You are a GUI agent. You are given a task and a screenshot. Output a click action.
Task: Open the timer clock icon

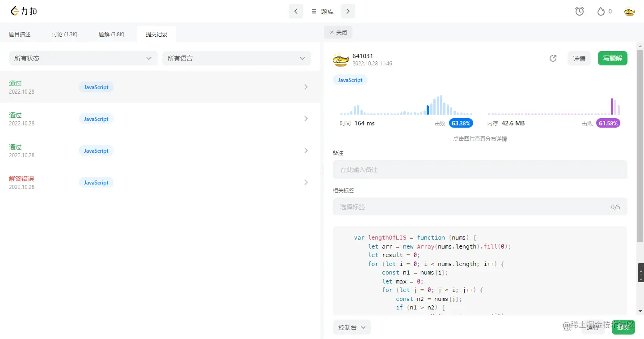click(580, 11)
